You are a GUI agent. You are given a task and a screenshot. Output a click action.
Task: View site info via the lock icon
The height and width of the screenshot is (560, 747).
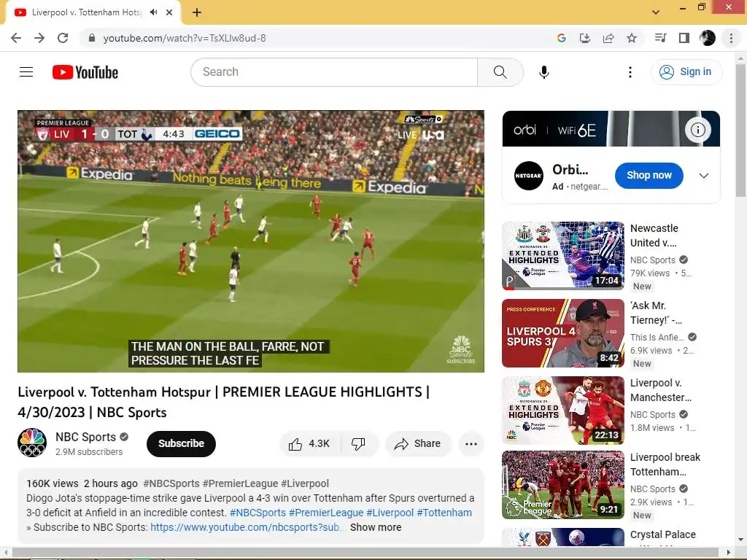92,38
